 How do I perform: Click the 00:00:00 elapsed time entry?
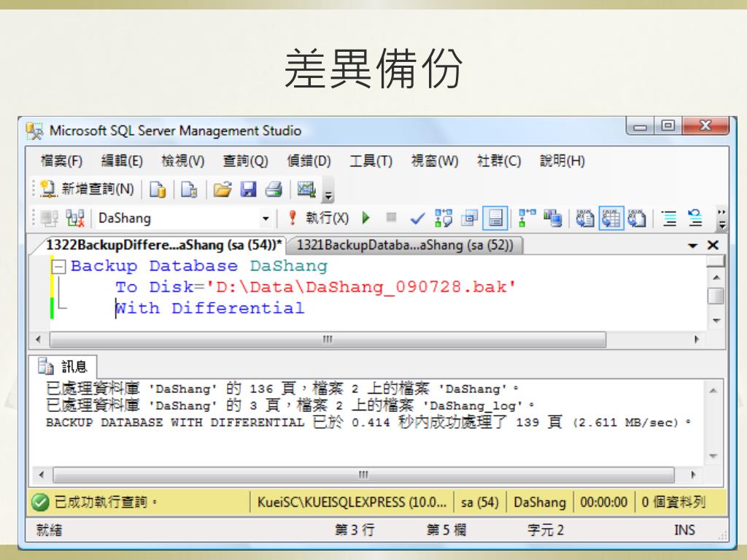pyautogui.click(x=603, y=502)
